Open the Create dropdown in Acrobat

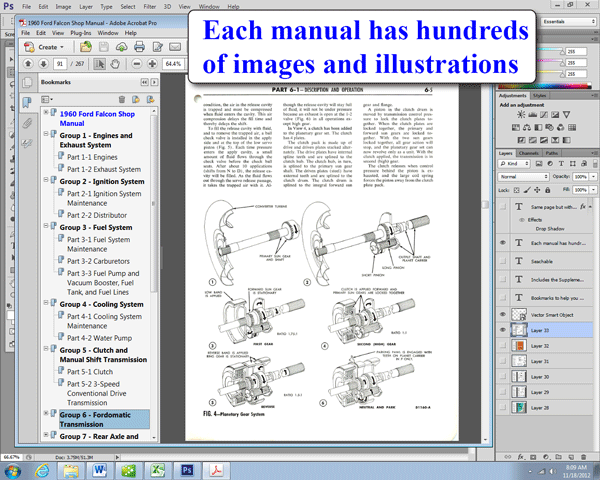pos(44,47)
